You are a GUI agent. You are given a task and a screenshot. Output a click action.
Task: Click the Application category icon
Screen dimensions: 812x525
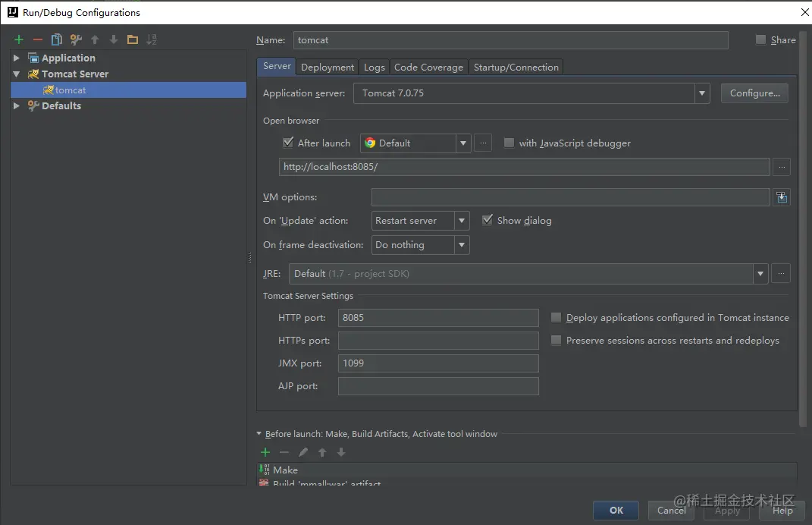click(x=33, y=58)
